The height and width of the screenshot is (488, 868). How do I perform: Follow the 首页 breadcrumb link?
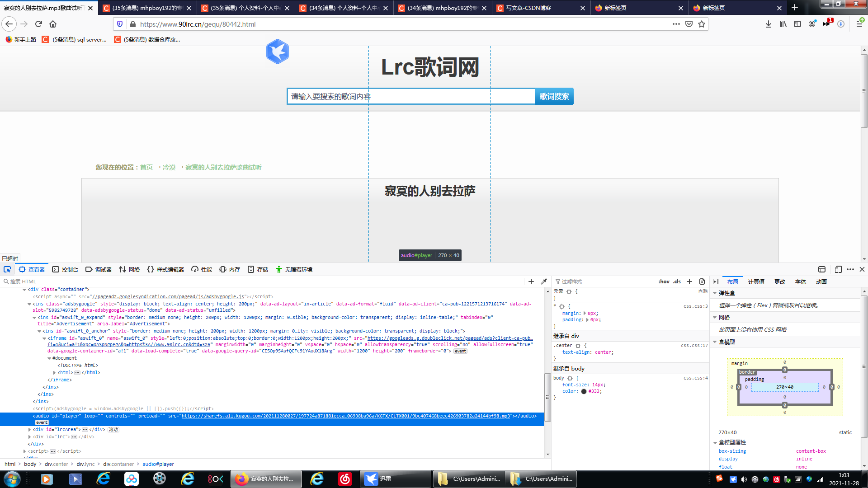point(146,167)
